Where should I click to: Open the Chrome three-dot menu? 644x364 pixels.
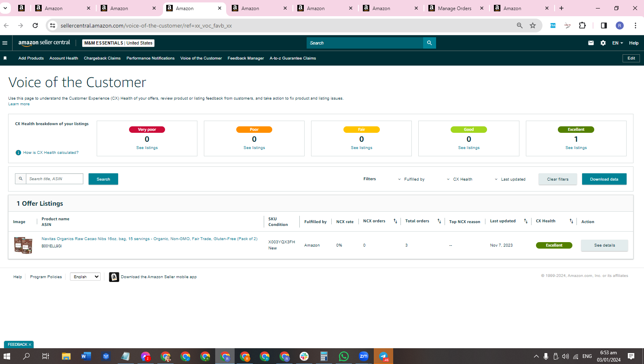click(x=636, y=26)
